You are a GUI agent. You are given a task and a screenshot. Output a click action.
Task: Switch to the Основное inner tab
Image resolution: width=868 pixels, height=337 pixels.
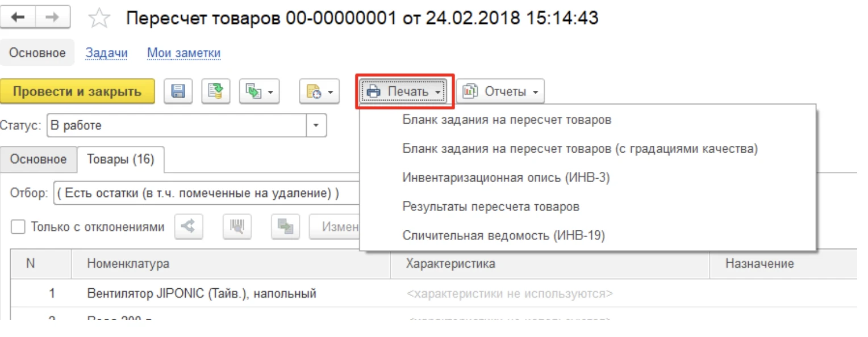click(38, 159)
